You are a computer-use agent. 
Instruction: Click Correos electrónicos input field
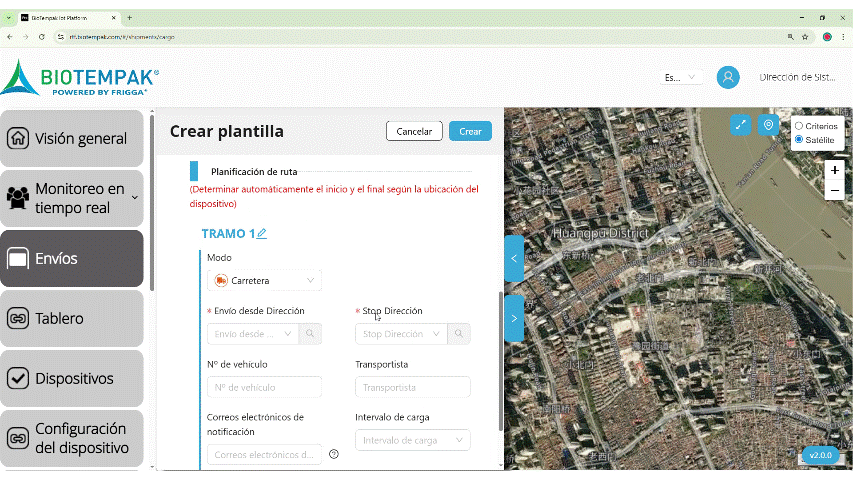tap(264, 454)
